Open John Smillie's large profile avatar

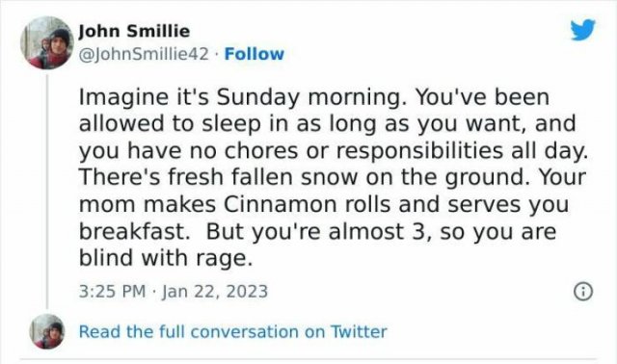47,42
